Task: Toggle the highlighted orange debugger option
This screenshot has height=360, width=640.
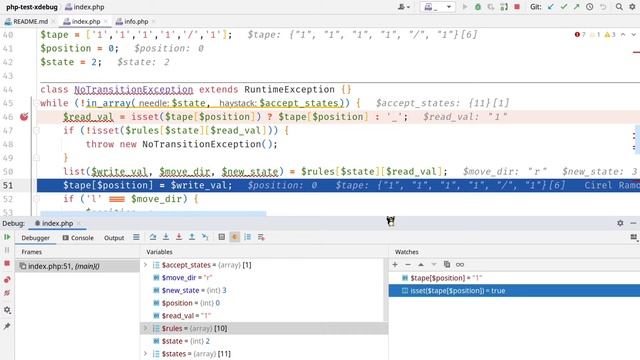Action: tap(235, 237)
